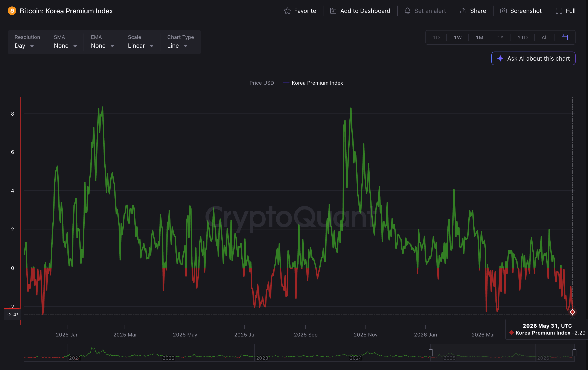
Task: Click the Set an alert label
Action: tap(430, 11)
